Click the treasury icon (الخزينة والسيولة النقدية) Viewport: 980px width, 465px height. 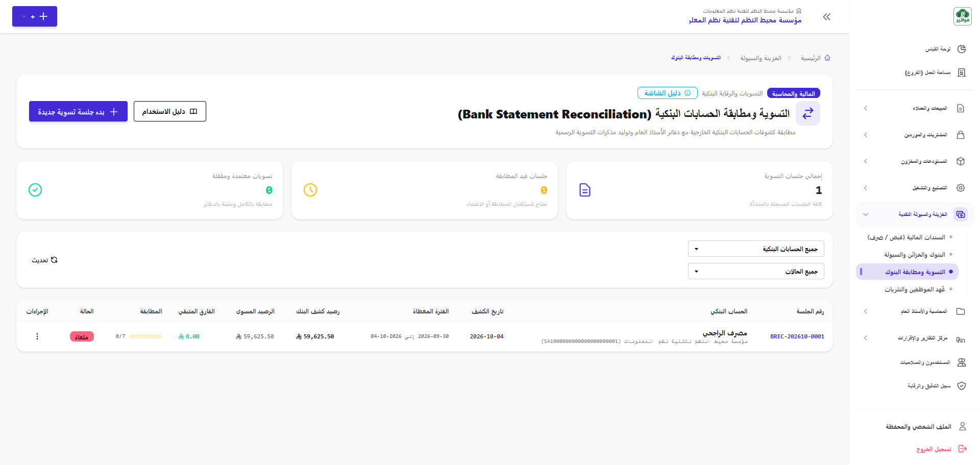point(961,214)
